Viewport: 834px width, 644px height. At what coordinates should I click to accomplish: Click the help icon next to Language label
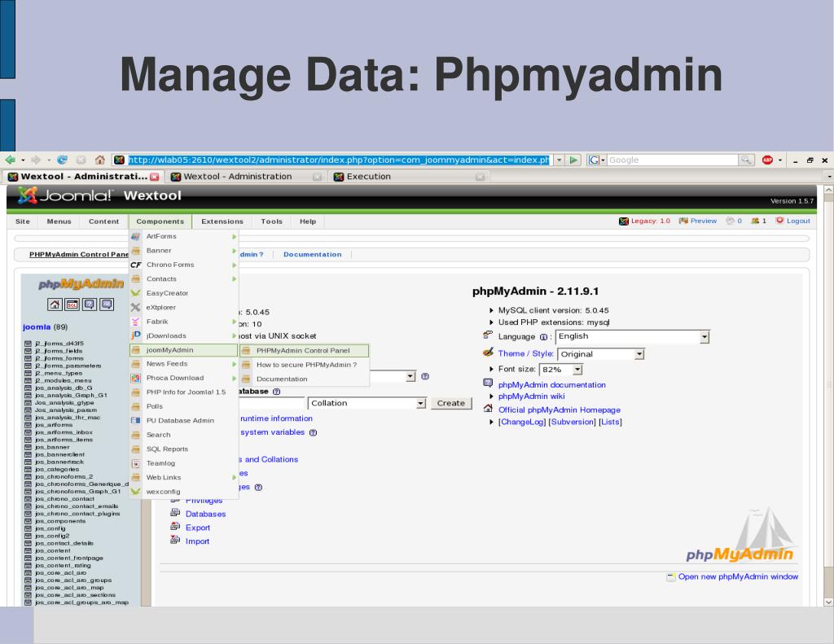pyautogui.click(x=543, y=337)
